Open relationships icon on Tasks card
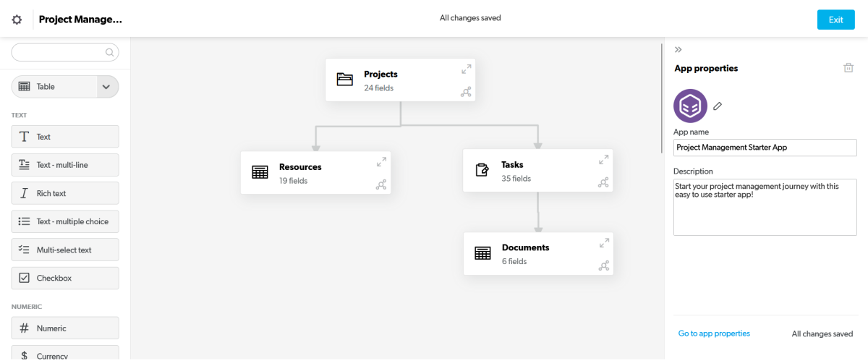The image size is (868, 361). pos(603,183)
